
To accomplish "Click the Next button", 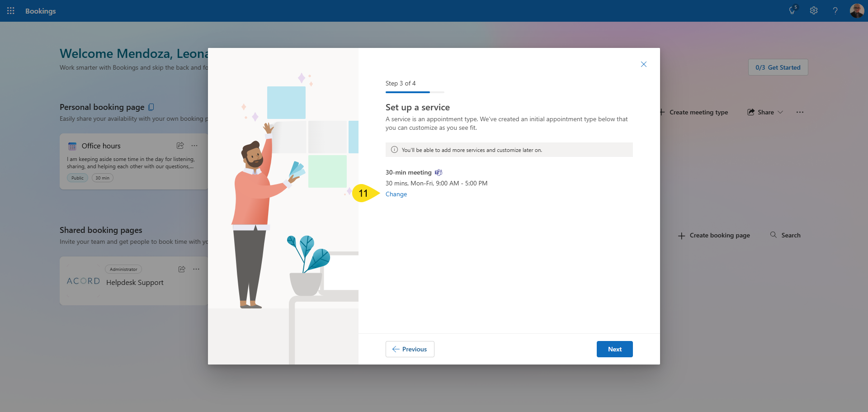I will 614,349.
